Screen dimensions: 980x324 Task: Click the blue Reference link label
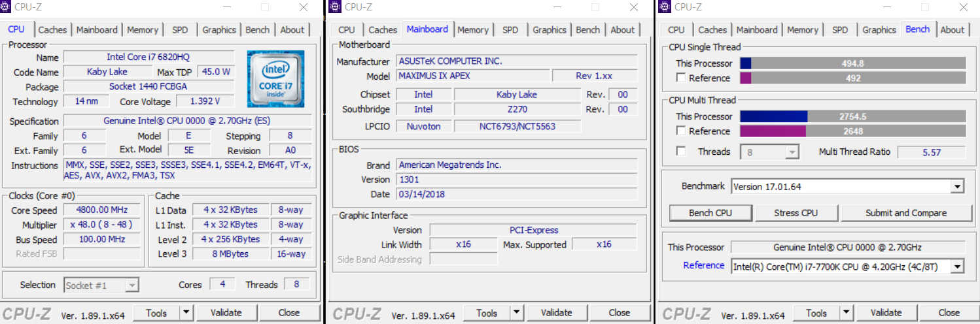tap(704, 265)
